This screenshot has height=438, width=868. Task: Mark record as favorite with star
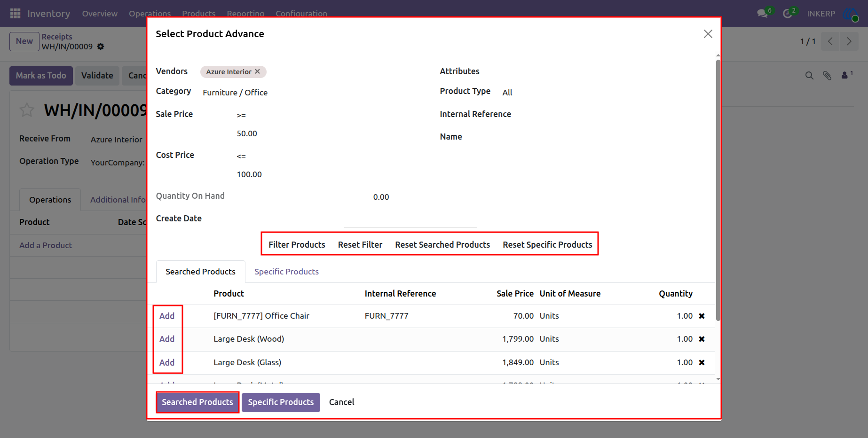point(27,110)
